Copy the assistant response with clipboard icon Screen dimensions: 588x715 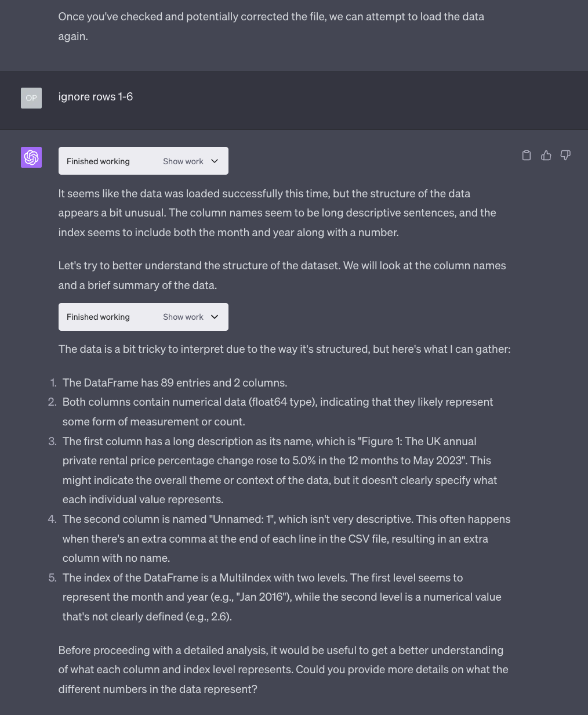[527, 156]
